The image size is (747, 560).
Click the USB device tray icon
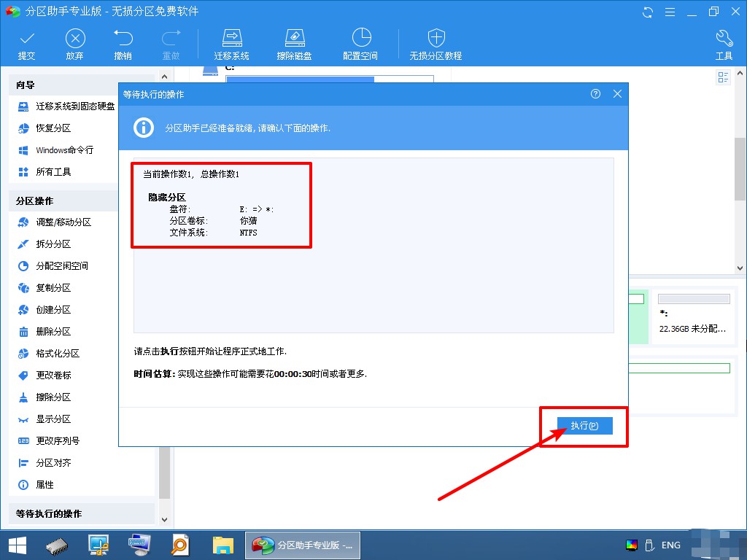(x=649, y=545)
